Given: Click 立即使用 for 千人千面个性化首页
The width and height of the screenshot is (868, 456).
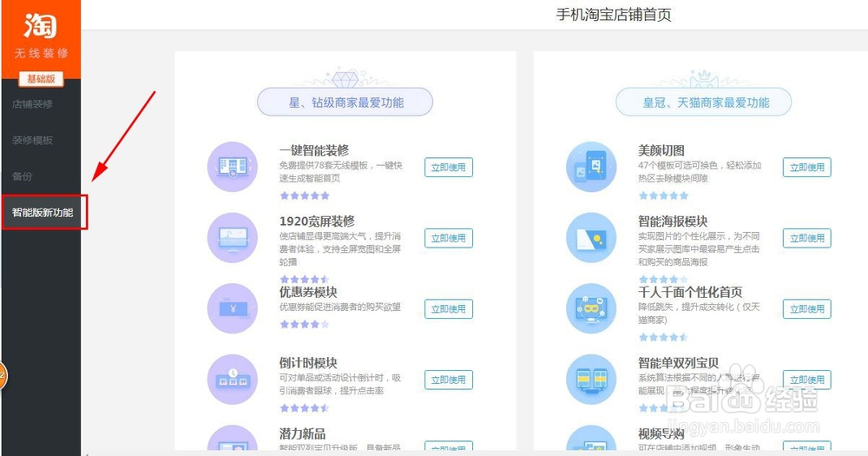Looking at the screenshot, I should 807,309.
